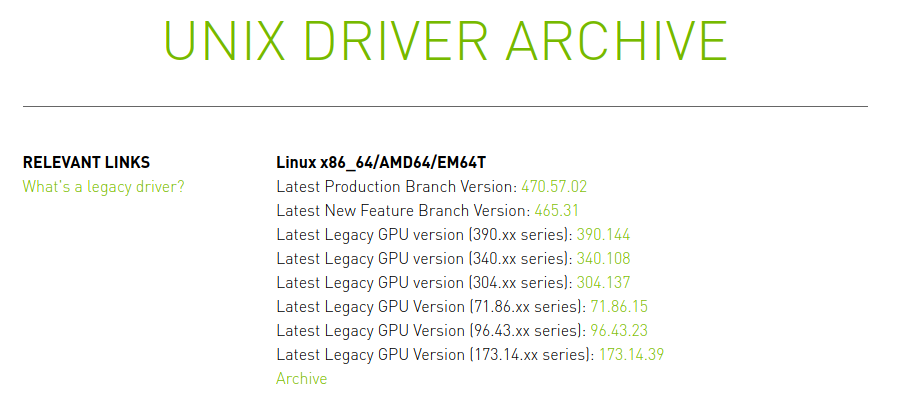
Task: Click the "Latest New Feature Branch Version" label text
Action: 403,211
